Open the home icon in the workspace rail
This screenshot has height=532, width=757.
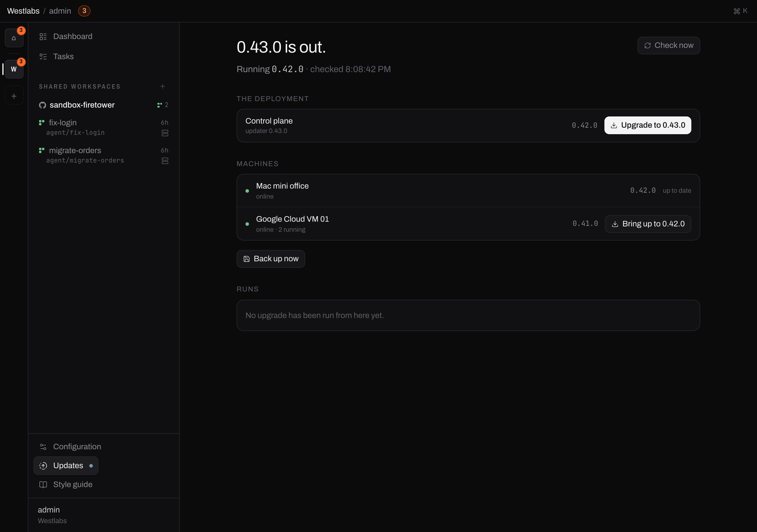point(14,38)
